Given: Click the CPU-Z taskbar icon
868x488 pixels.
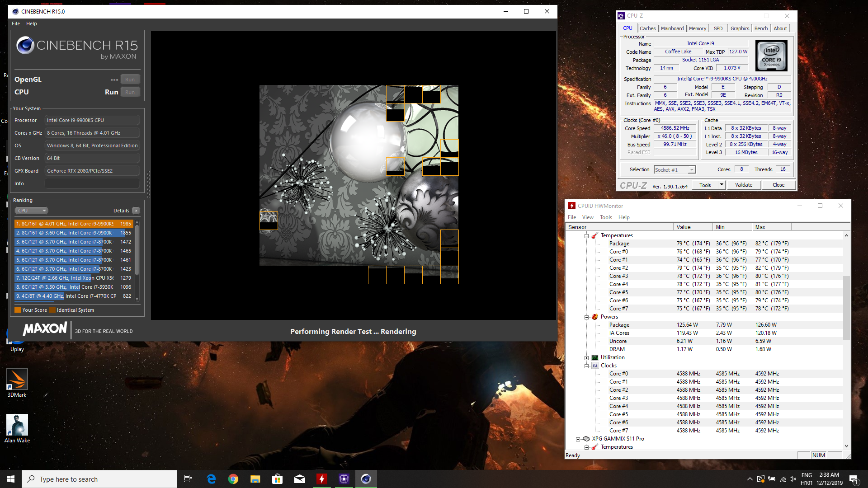Looking at the screenshot, I should (x=344, y=479).
